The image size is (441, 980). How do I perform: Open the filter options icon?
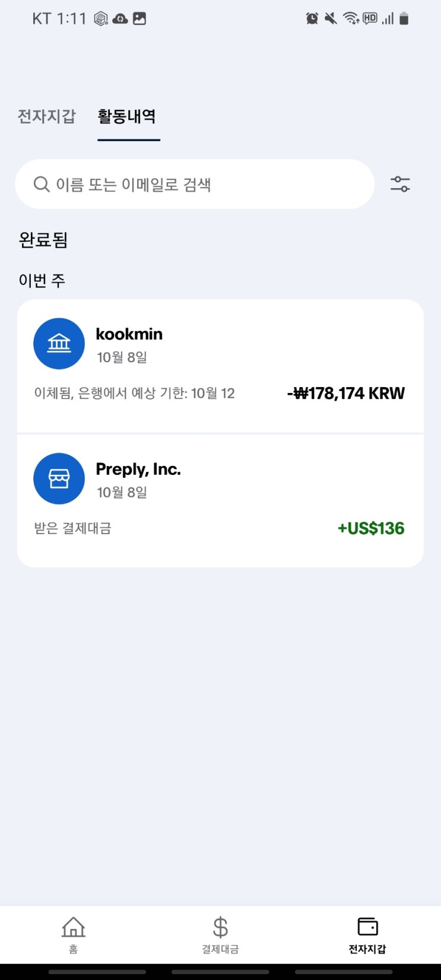(400, 184)
